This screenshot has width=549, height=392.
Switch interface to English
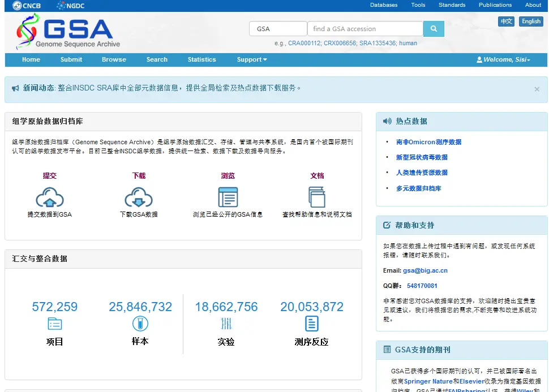point(530,21)
